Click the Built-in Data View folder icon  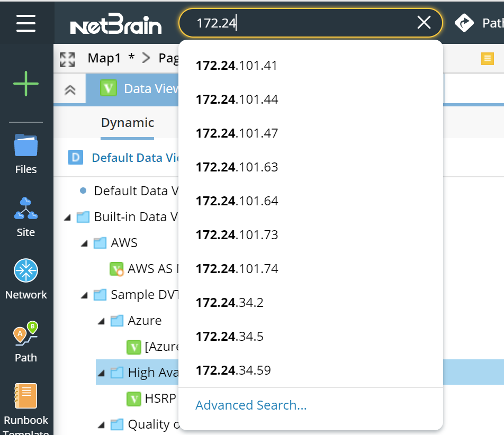click(x=83, y=217)
